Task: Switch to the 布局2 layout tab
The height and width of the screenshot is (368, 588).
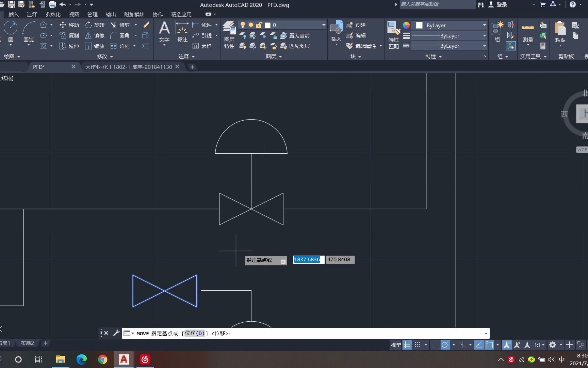Action: (x=27, y=343)
